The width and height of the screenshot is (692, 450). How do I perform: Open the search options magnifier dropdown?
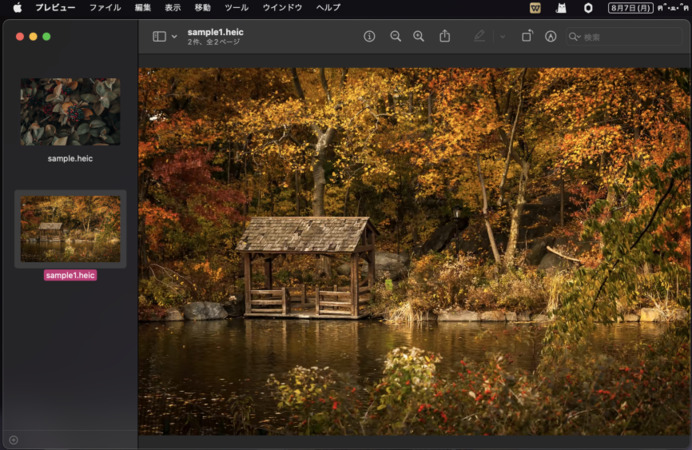point(574,36)
